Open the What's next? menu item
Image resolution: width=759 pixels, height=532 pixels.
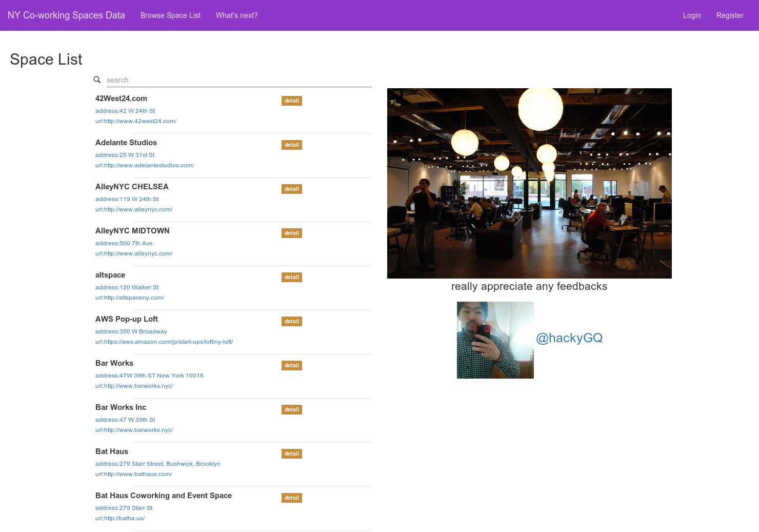pyautogui.click(x=236, y=15)
